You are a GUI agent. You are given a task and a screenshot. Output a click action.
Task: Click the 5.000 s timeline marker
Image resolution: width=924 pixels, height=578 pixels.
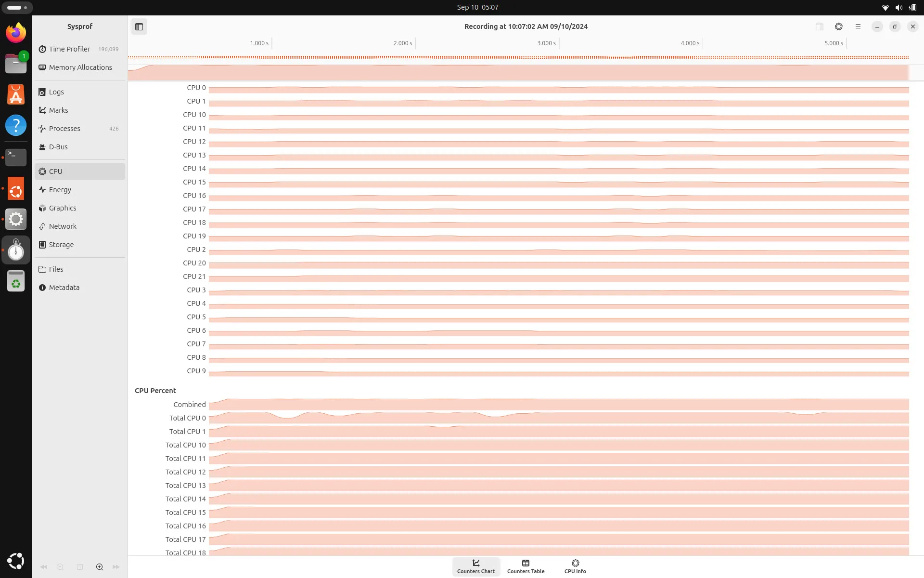point(834,43)
